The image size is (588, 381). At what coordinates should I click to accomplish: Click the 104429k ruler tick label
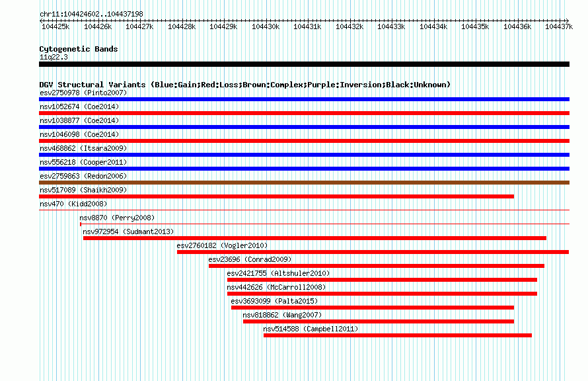coord(223,26)
